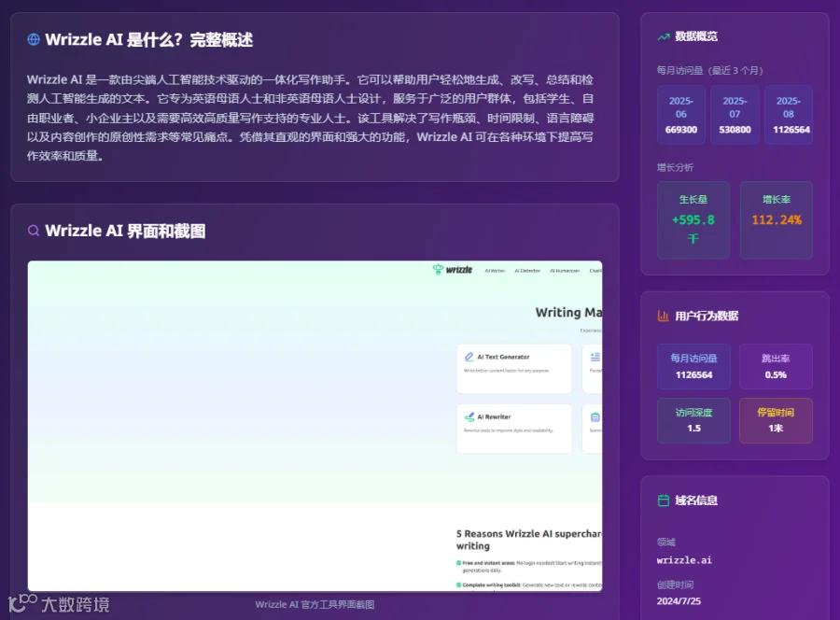The height and width of the screenshot is (620, 840).
Task: Click the bar chart icon next to 用户行为数据
Action: [x=664, y=317]
